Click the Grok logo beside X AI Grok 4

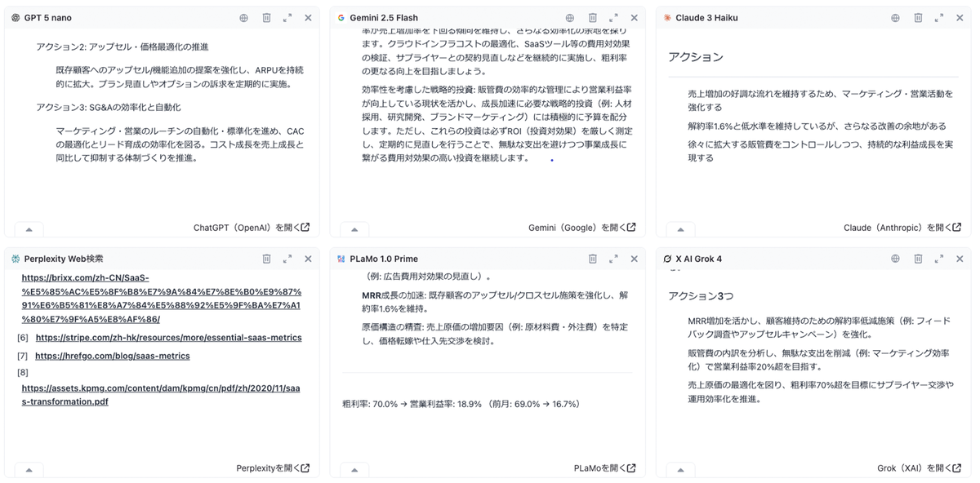(x=667, y=259)
